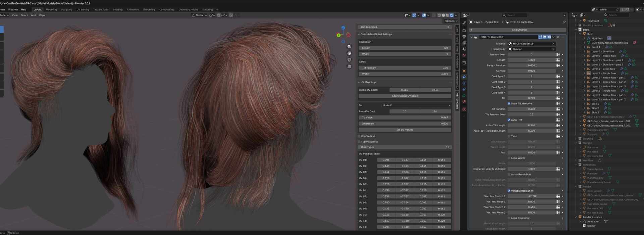Clear the HTCS-CardSet16 material field

point(553,44)
